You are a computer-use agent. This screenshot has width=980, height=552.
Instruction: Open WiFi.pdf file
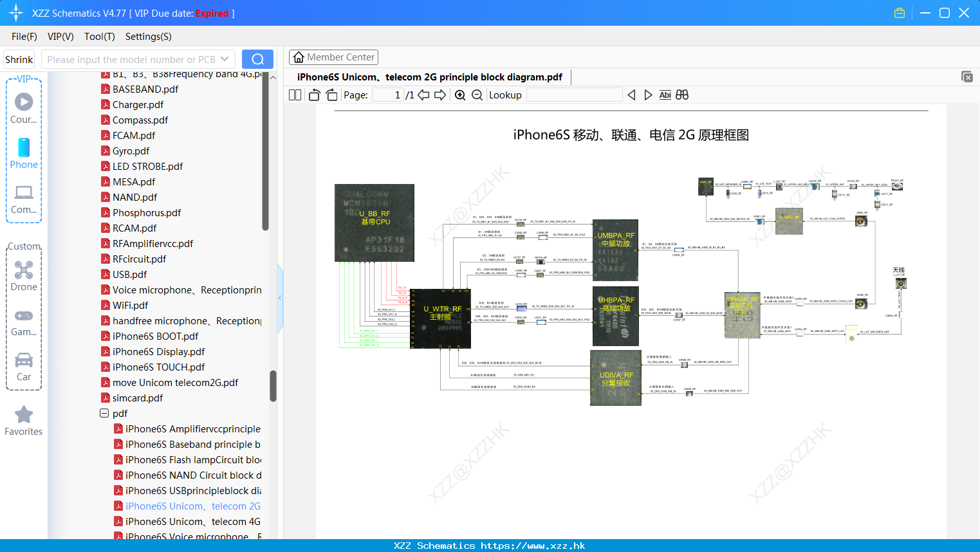click(130, 306)
